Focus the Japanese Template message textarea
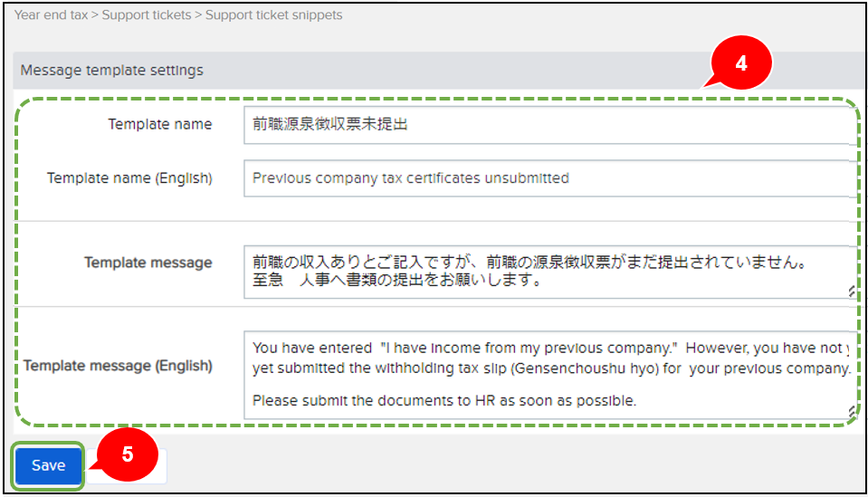868x497 pixels. coord(548,272)
